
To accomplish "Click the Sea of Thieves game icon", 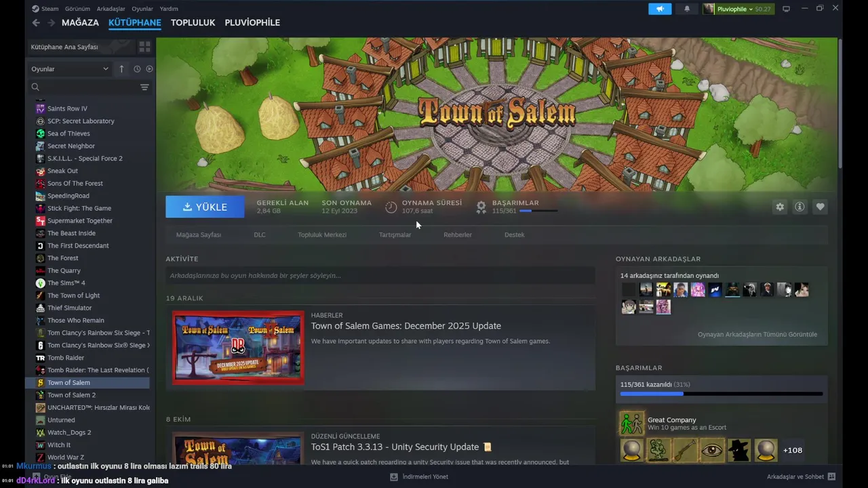I will pyautogui.click(x=40, y=134).
